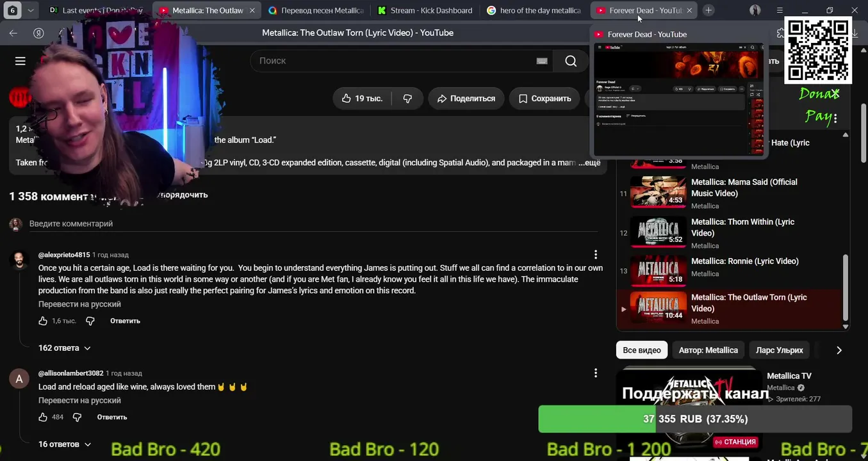Translate alexprieto4815's comment via Перевести на русский
The width and height of the screenshot is (868, 461).
(79, 304)
